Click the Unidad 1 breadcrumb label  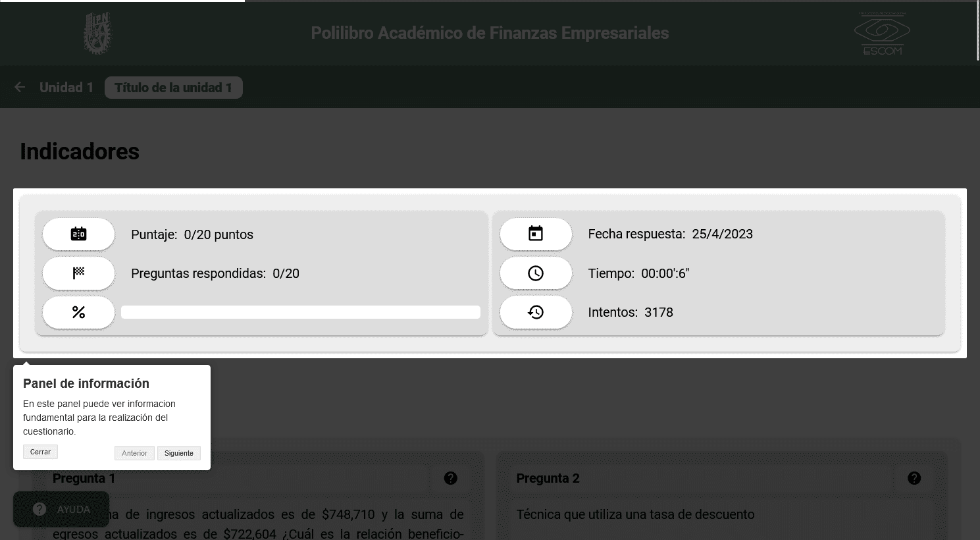66,86
